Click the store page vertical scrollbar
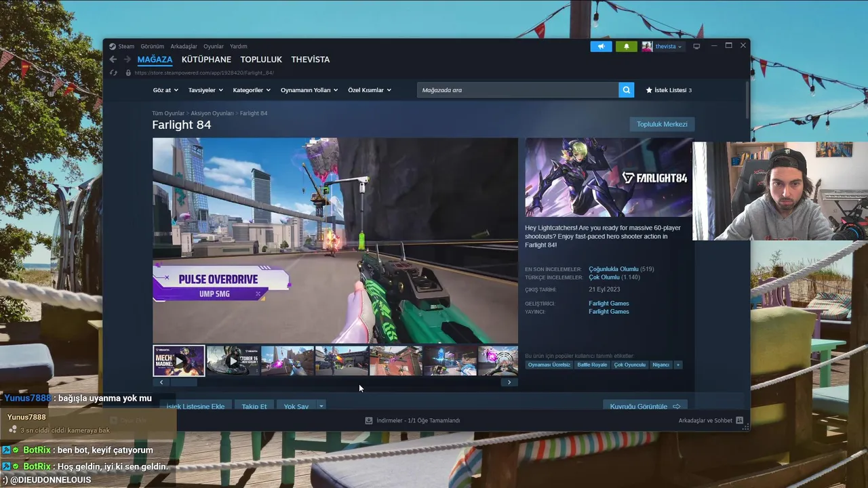This screenshot has height=488, width=868. click(x=747, y=99)
